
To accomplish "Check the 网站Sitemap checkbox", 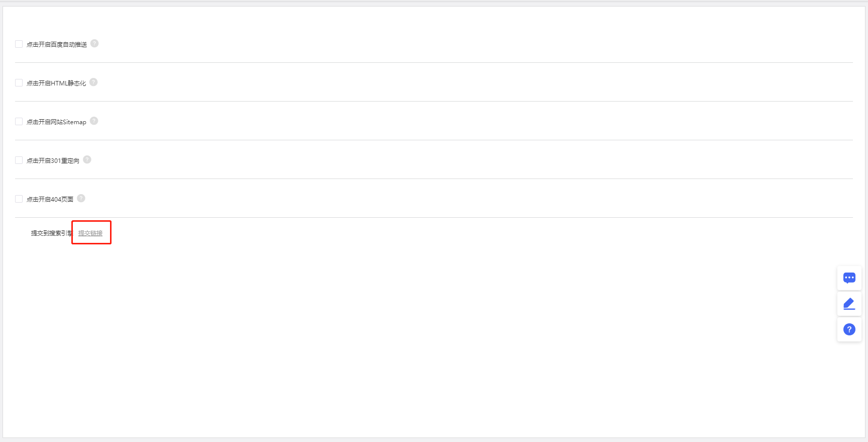I will pyautogui.click(x=19, y=122).
